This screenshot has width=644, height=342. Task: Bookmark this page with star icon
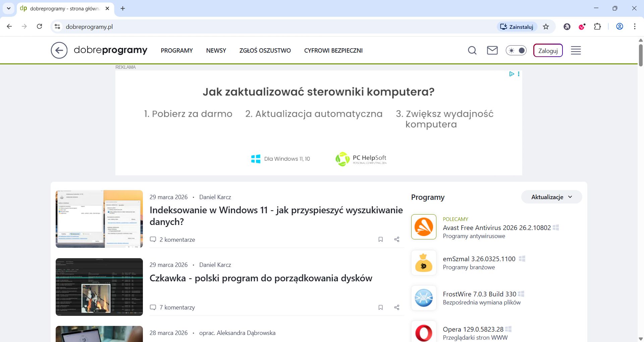click(546, 26)
